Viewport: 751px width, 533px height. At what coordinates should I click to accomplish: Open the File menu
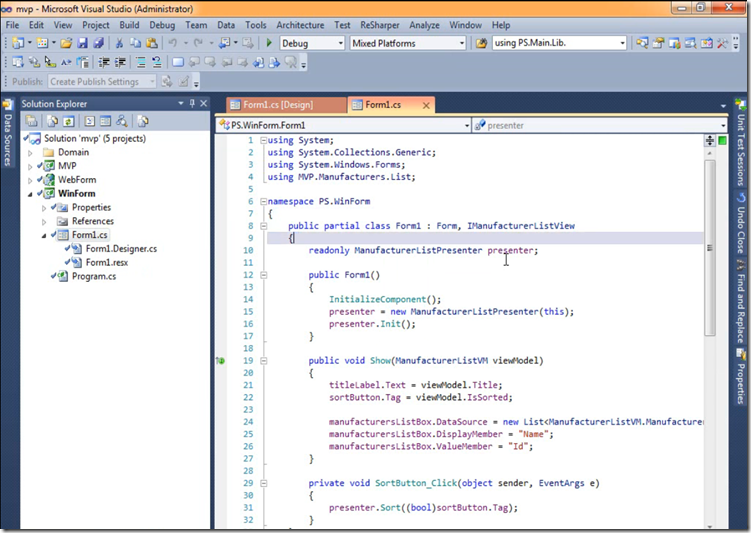(x=12, y=25)
